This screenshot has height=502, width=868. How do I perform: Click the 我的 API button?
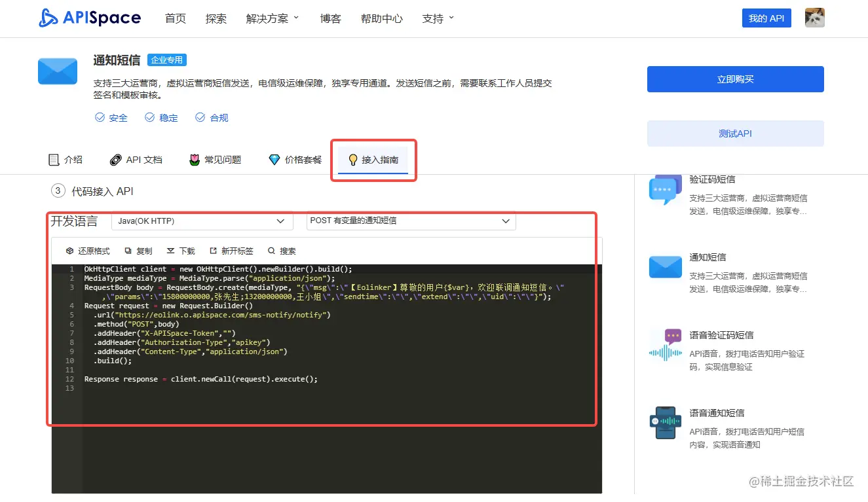tap(766, 18)
